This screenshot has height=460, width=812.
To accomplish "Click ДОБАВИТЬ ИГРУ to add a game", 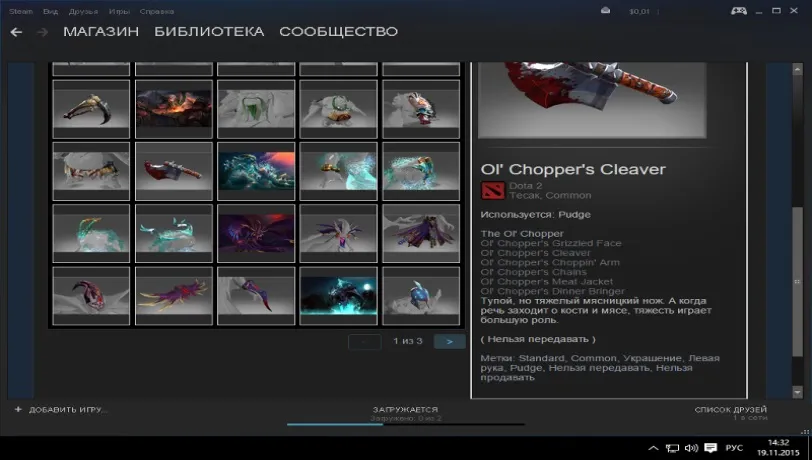I will 68,410.
